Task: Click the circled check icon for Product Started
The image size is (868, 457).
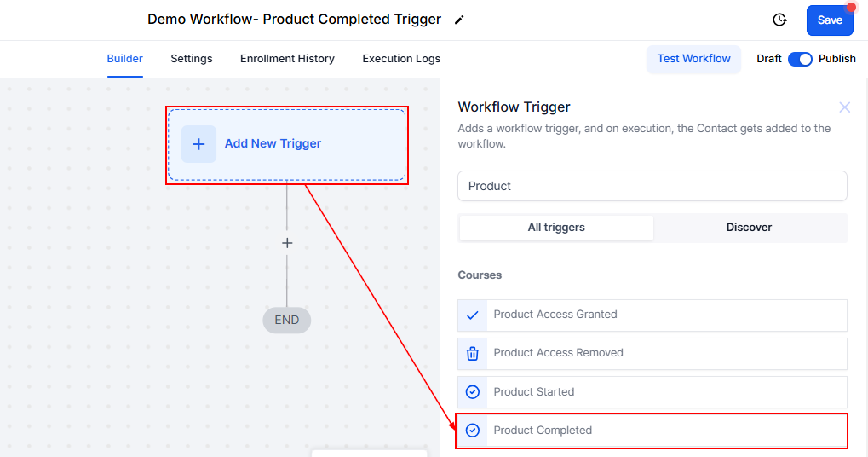Action: click(473, 392)
